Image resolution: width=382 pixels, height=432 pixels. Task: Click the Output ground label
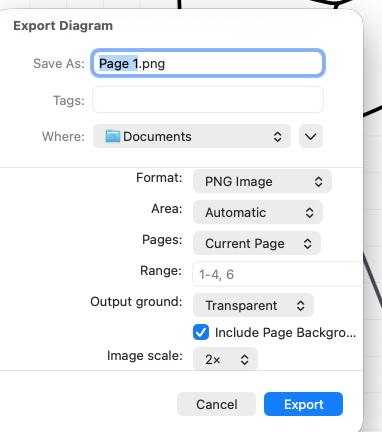[136, 302]
